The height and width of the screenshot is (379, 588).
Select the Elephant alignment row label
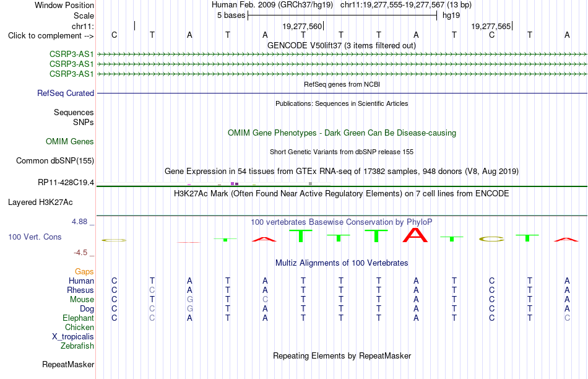pos(79,318)
